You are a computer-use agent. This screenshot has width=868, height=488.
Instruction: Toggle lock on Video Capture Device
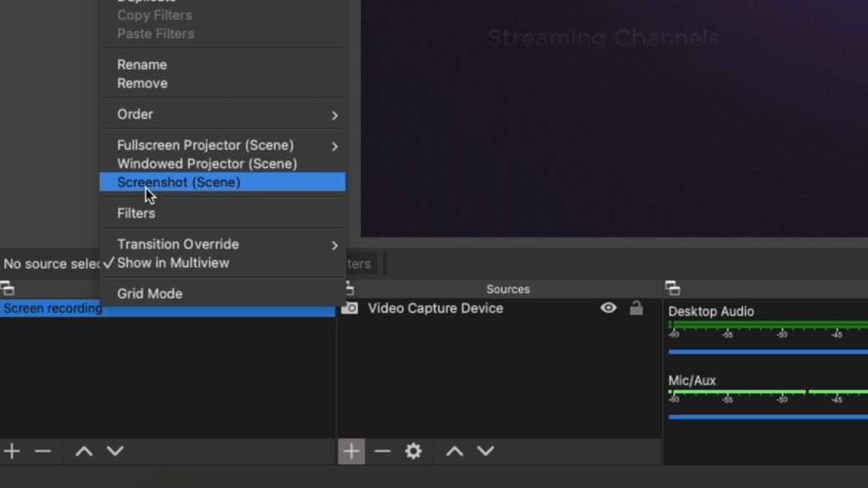[x=637, y=308]
